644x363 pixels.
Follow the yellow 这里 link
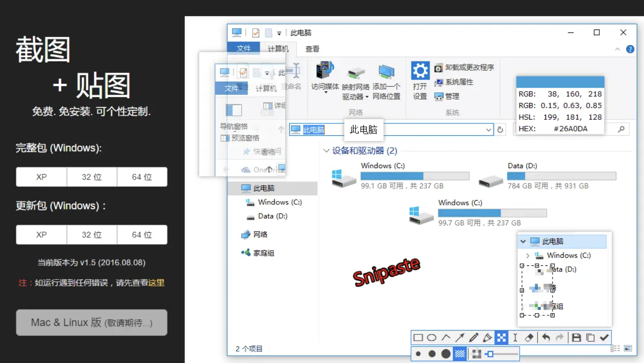pyautogui.click(x=156, y=282)
